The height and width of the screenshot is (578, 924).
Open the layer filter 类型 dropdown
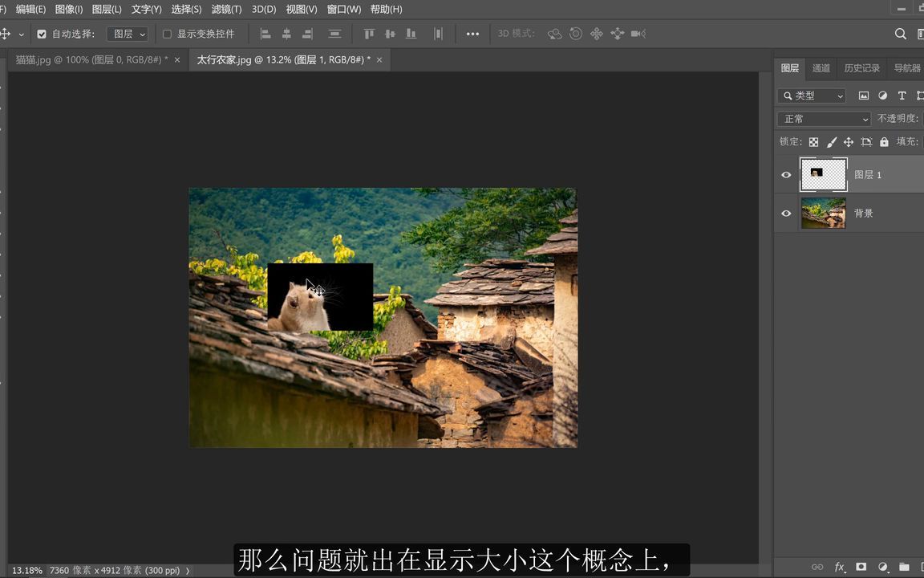point(812,96)
